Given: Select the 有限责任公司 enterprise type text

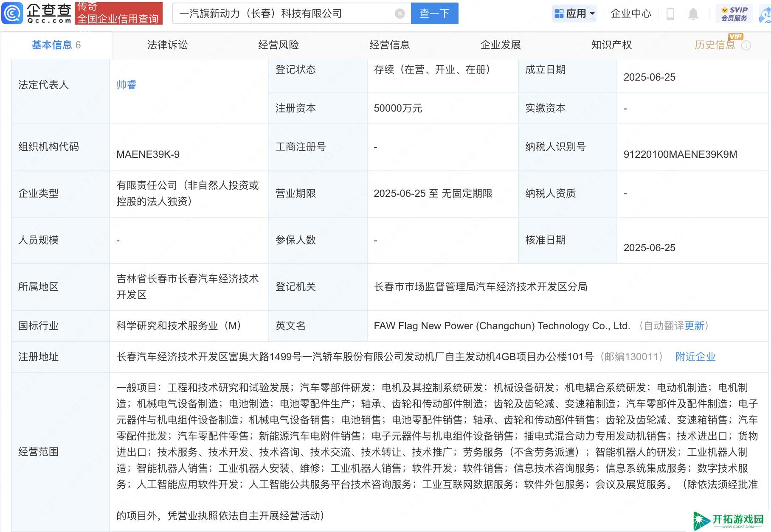Looking at the screenshot, I should coord(188,193).
